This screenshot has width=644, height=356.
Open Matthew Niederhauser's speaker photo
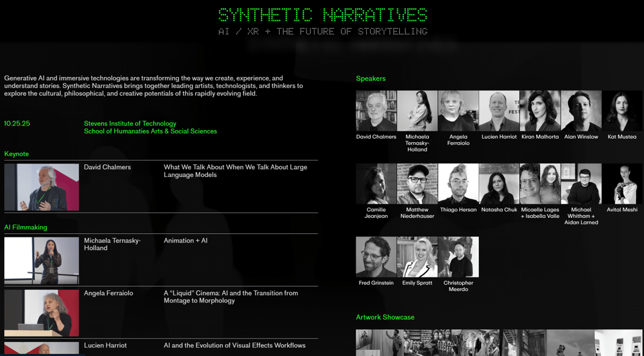click(417, 184)
